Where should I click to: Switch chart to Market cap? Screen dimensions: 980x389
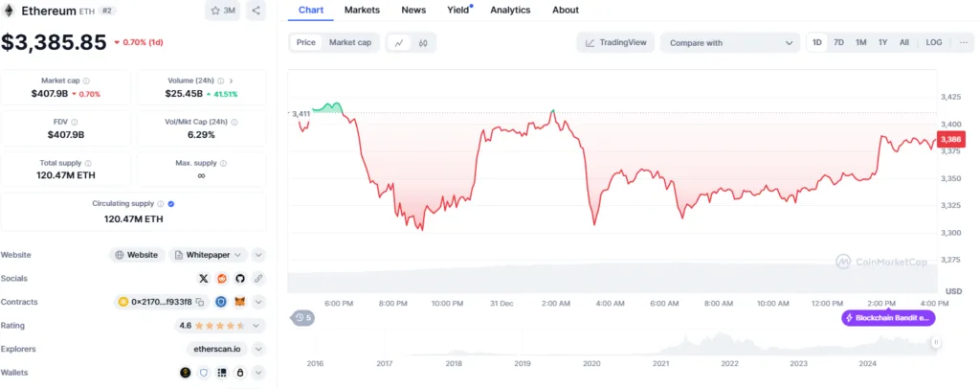point(350,42)
